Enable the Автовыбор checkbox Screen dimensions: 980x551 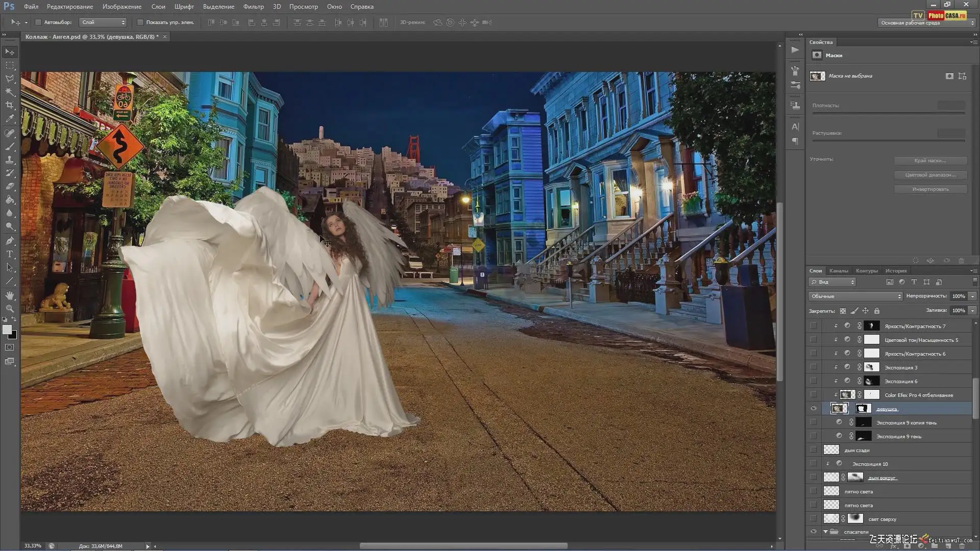pos(38,22)
